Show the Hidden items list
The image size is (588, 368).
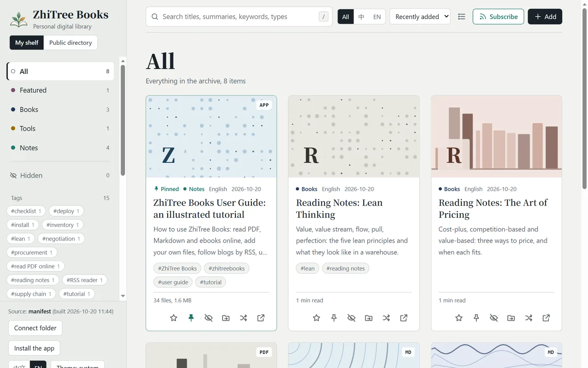tap(60, 175)
